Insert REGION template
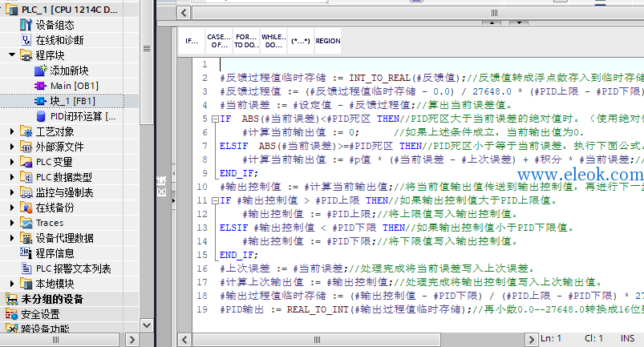 pyautogui.click(x=328, y=41)
